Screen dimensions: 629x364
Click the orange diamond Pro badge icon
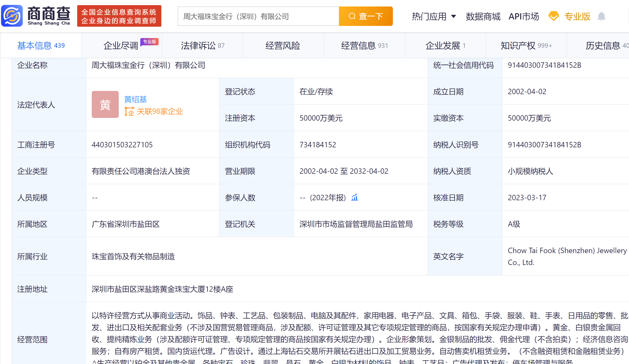(x=553, y=16)
